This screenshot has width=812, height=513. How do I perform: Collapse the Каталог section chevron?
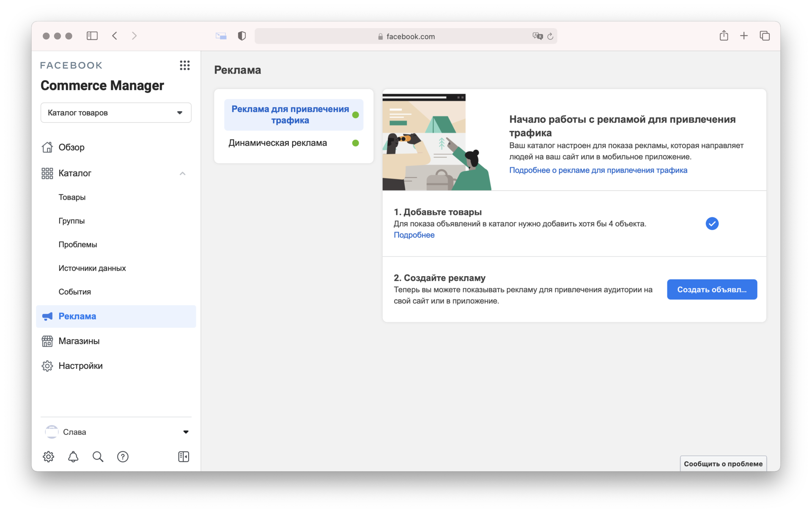click(x=182, y=173)
